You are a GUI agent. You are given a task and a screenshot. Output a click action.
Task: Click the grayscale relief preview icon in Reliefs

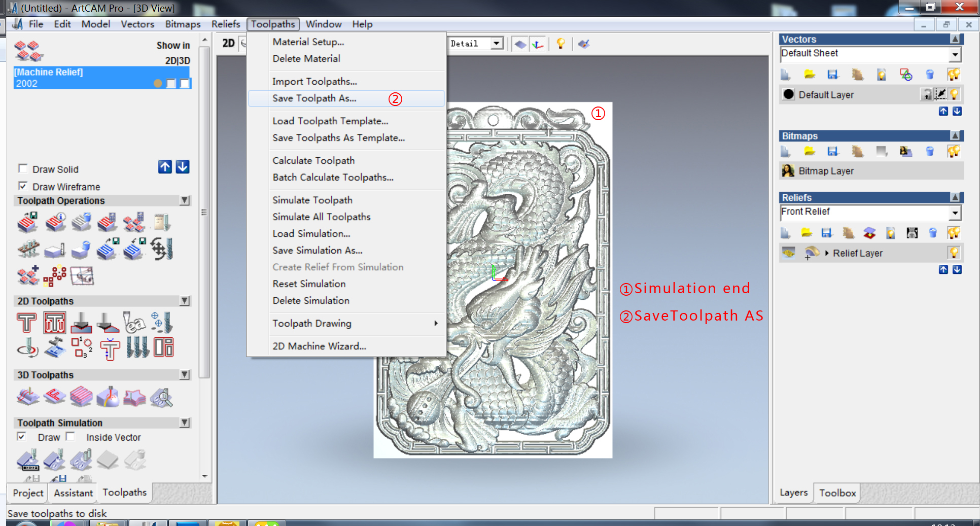912,233
